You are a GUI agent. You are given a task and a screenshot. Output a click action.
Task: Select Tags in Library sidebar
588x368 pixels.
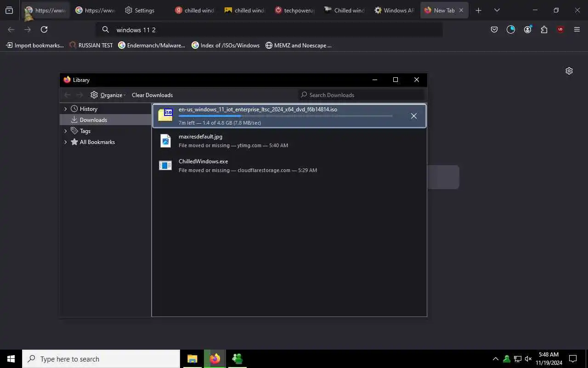point(106,131)
